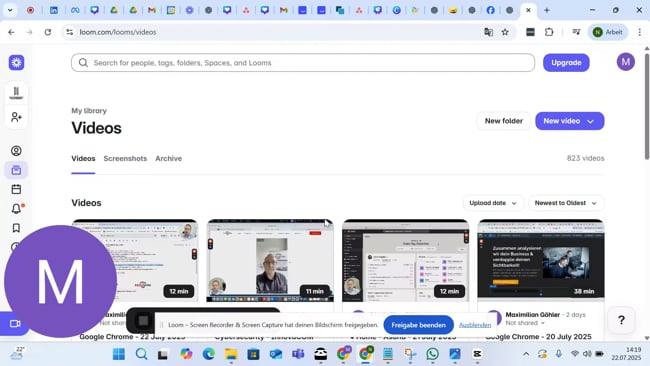This screenshot has height=366, width=650.
Task: Click the Upgrade button
Action: [566, 63]
